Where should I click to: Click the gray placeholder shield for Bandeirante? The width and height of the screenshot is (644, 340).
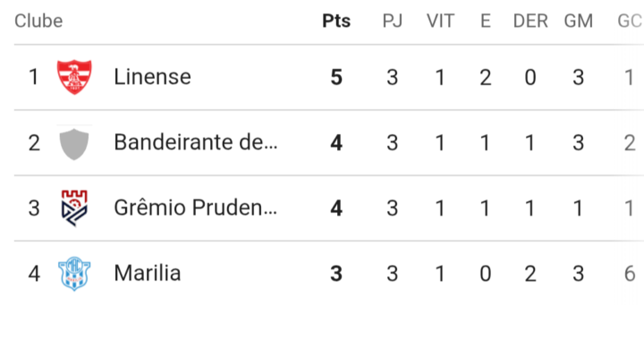click(x=74, y=143)
